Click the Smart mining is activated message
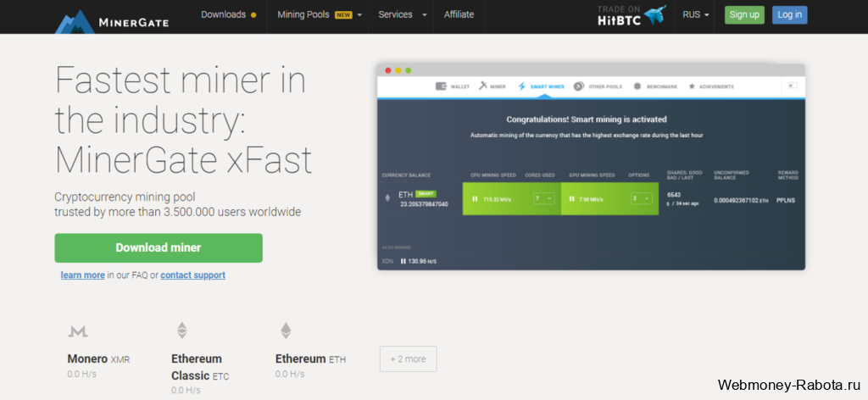Viewport: 868px width, 400px height. pos(587,119)
